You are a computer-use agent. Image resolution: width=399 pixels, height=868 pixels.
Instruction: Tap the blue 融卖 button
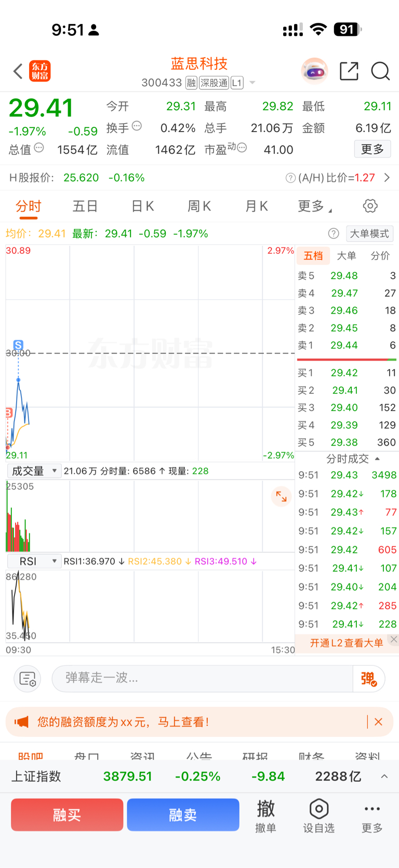pos(183,814)
